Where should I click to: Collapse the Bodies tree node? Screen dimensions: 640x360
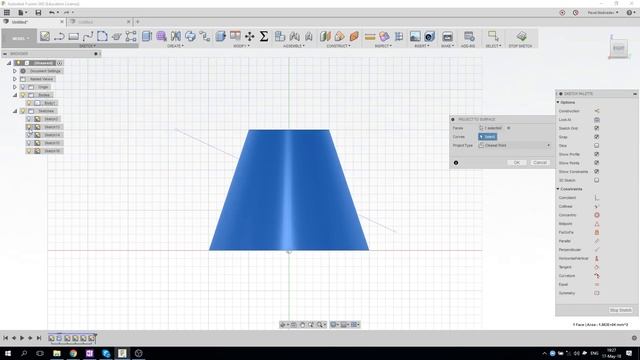click(15, 95)
